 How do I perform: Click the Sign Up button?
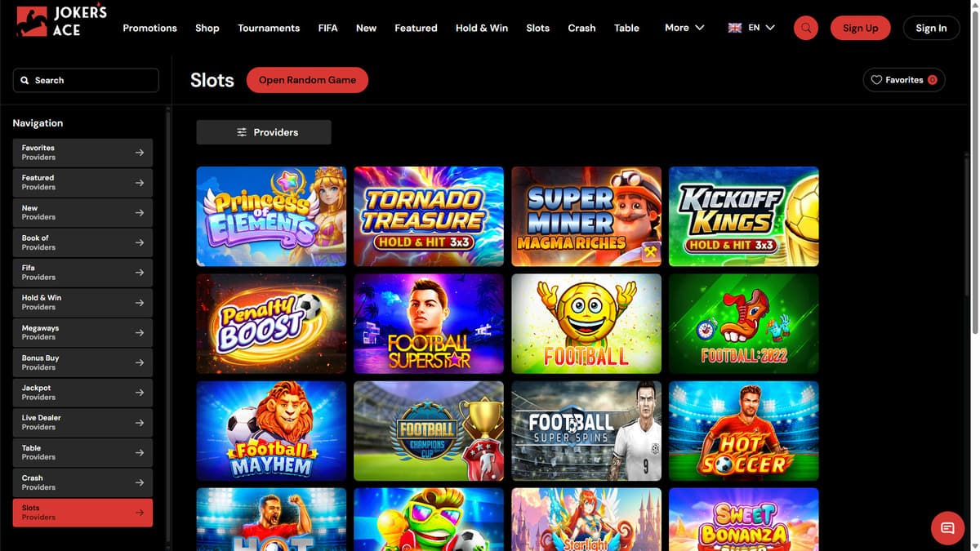click(860, 28)
